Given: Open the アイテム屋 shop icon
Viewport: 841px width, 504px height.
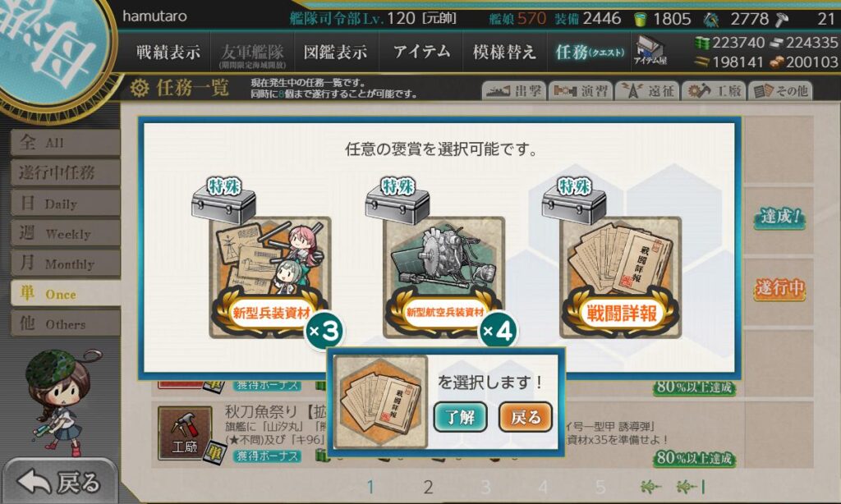Looking at the screenshot, I should pyautogui.click(x=650, y=52).
